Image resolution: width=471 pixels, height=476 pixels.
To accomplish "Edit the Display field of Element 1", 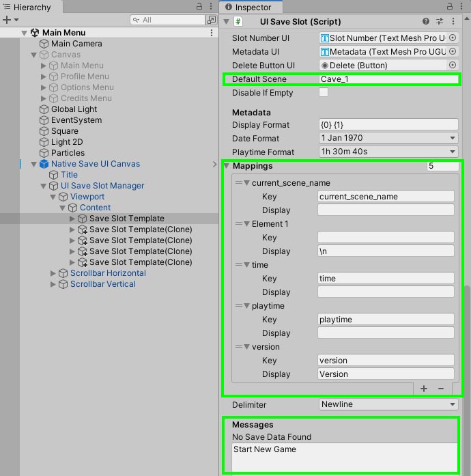I will coord(386,251).
